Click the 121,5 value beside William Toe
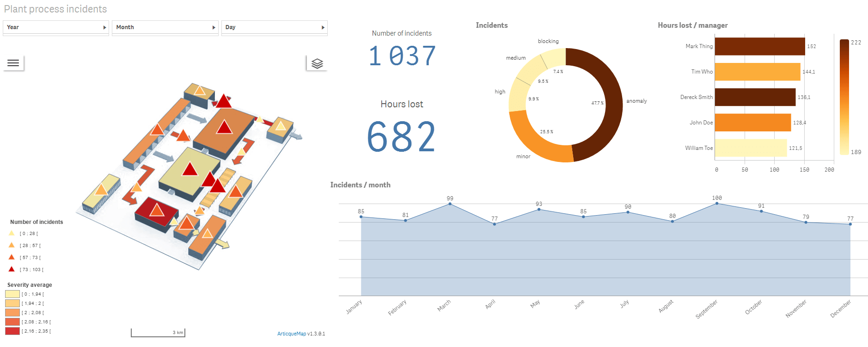This screenshot has width=868, height=347. pyautogui.click(x=795, y=148)
